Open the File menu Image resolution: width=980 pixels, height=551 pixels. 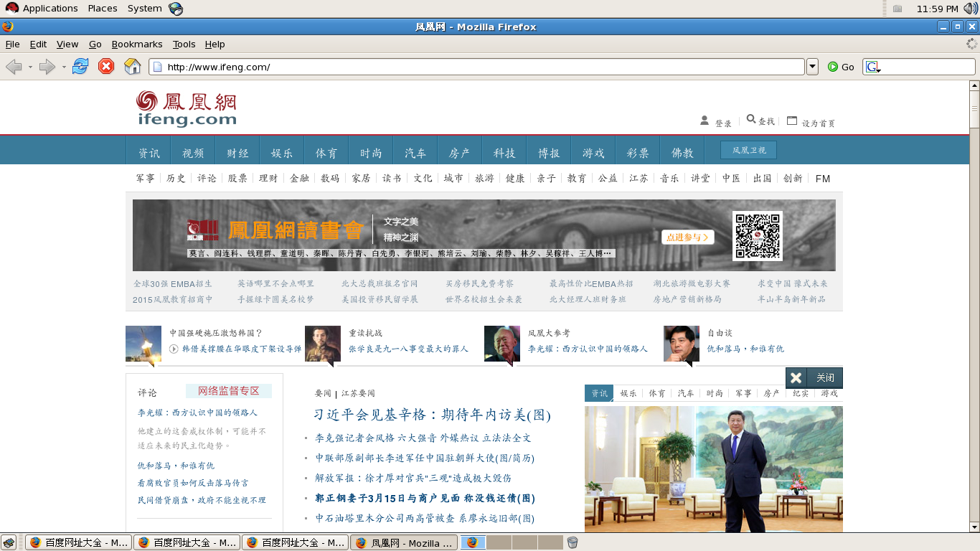13,44
